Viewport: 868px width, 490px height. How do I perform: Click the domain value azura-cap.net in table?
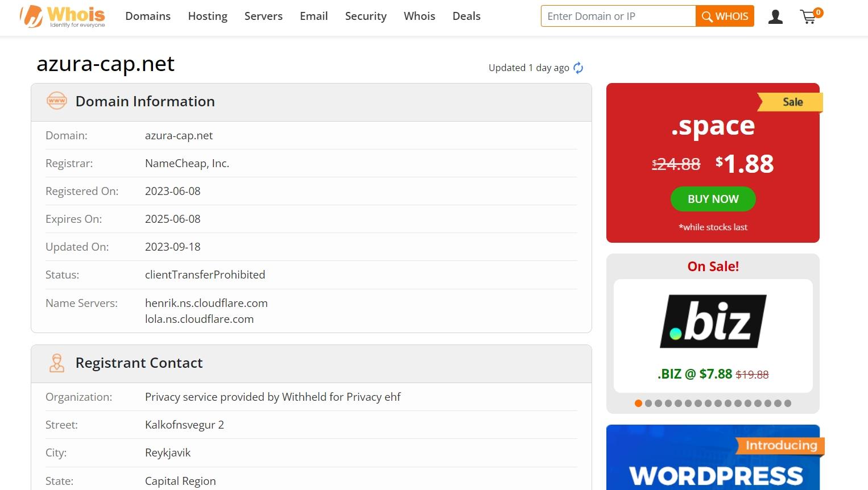point(179,135)
